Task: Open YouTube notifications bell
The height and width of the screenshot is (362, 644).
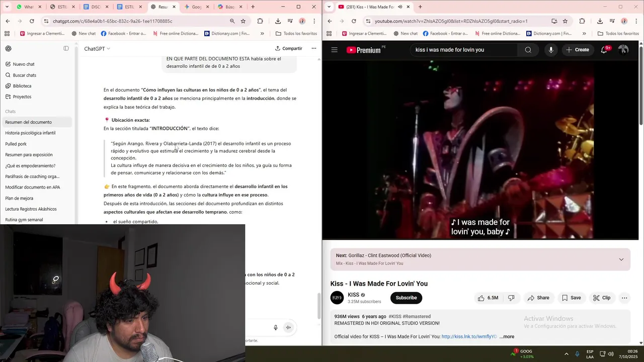Action: click(604, 50)
